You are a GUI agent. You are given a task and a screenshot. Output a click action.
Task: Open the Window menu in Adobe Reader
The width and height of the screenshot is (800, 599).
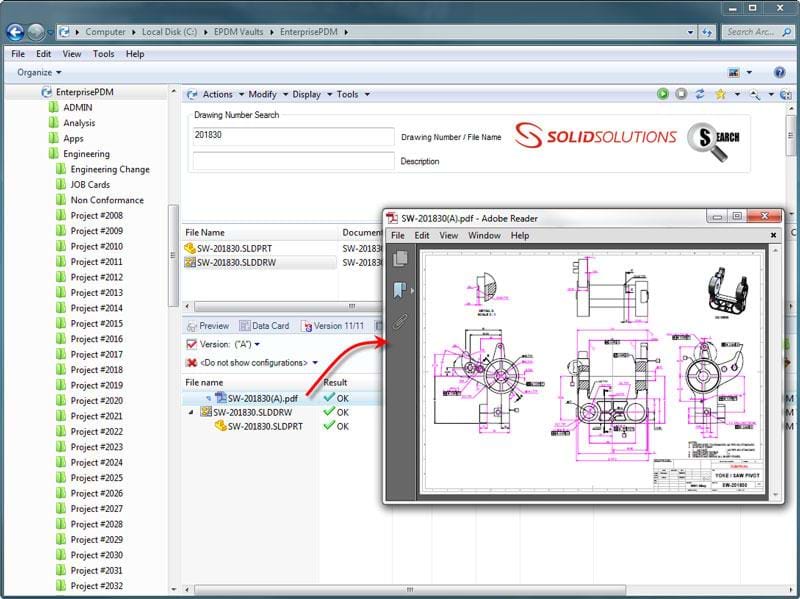tap(484, 236)
